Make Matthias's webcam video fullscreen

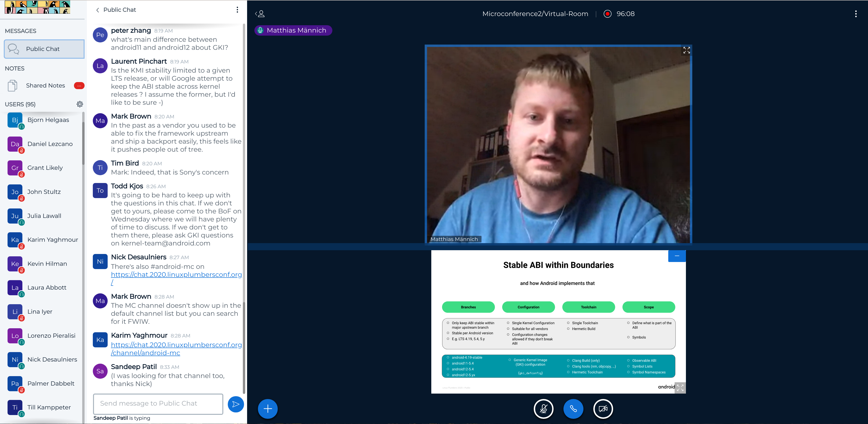point(686,51)
